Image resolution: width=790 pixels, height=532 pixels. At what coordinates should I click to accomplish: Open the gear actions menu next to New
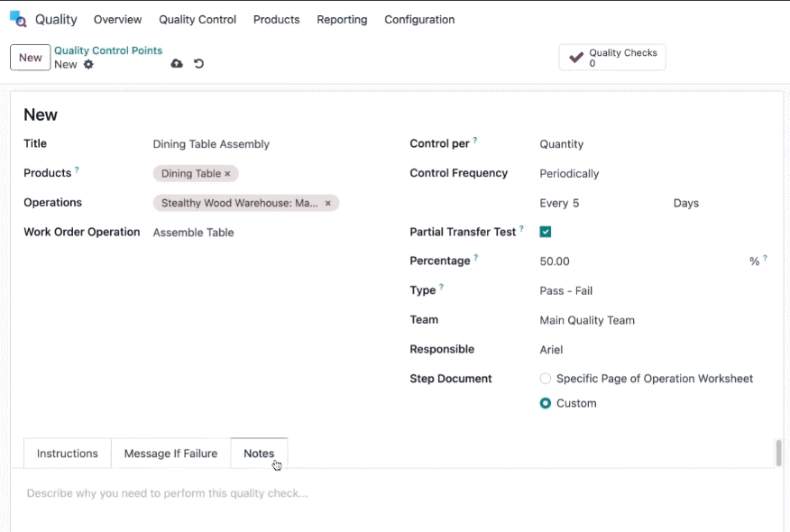coord(88,65)
